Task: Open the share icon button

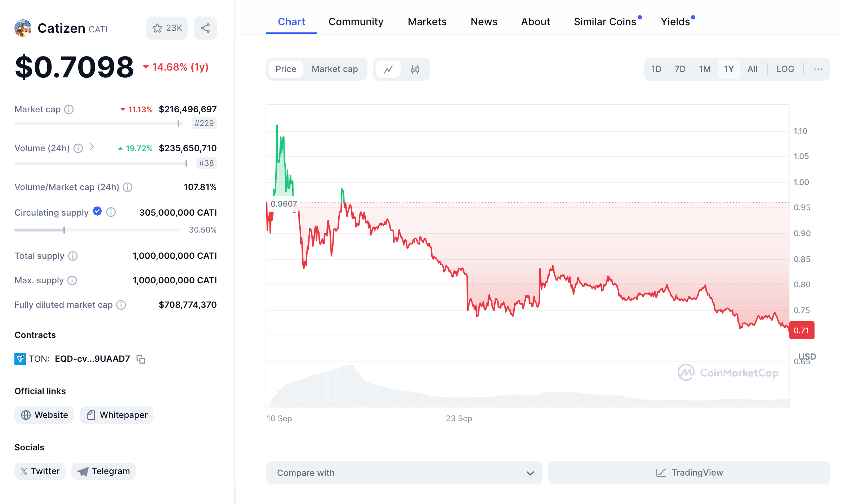Action: coord(205,28)
